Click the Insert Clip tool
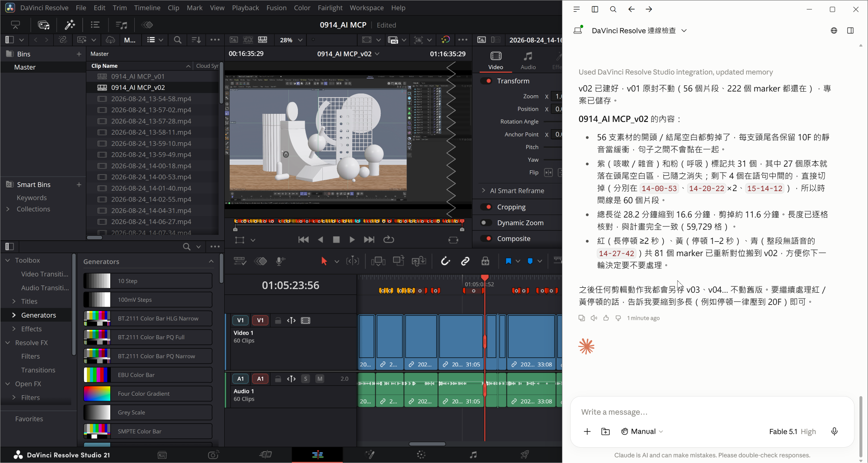 378,261
